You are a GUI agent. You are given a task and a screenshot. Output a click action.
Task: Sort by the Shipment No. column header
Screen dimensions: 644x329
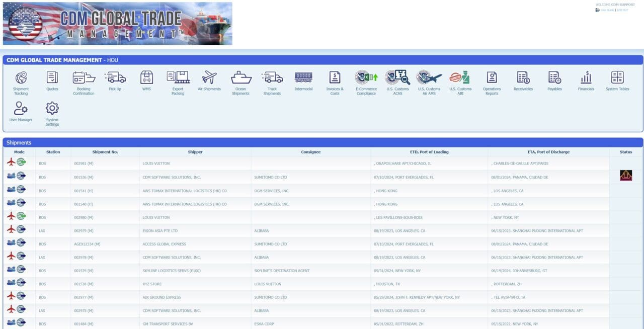tap(105, 152)
